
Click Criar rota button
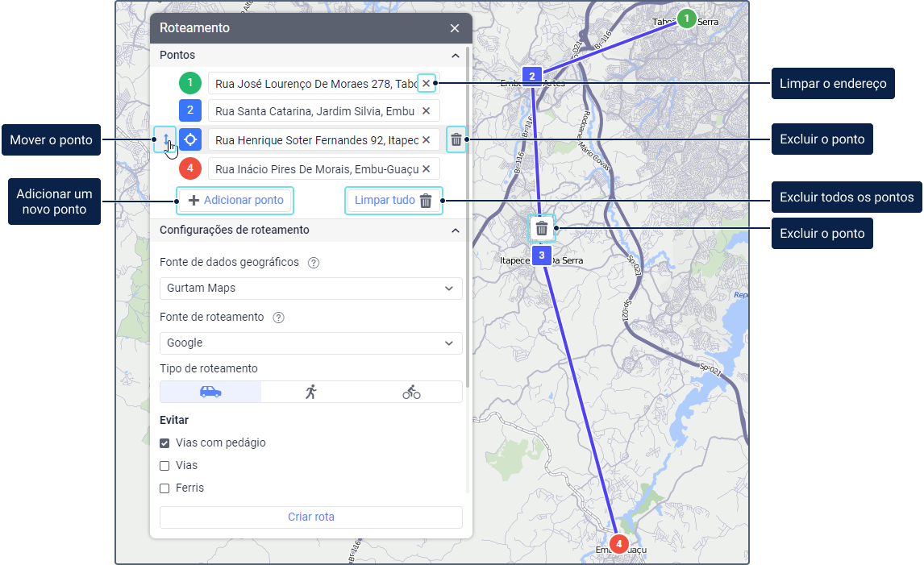(310, 517)
